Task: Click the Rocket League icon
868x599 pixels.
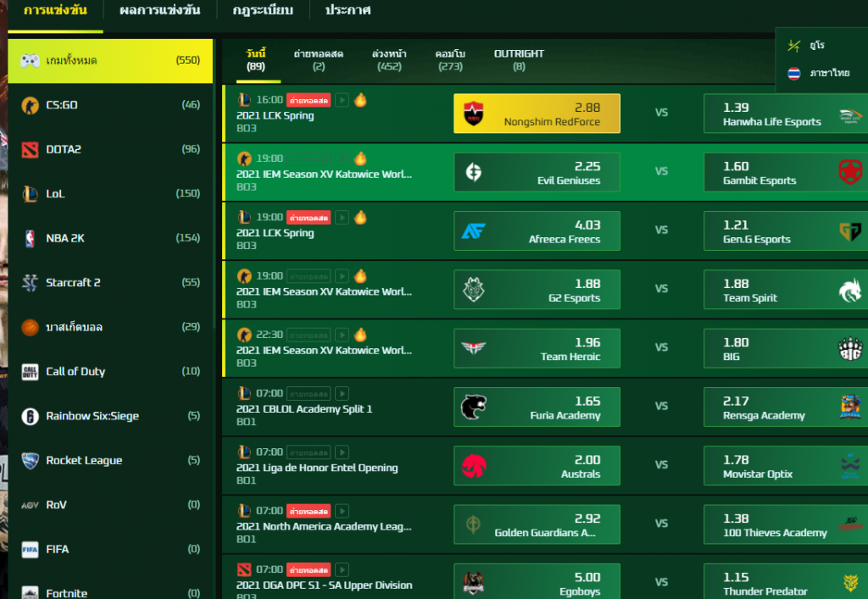Action: 30,460
